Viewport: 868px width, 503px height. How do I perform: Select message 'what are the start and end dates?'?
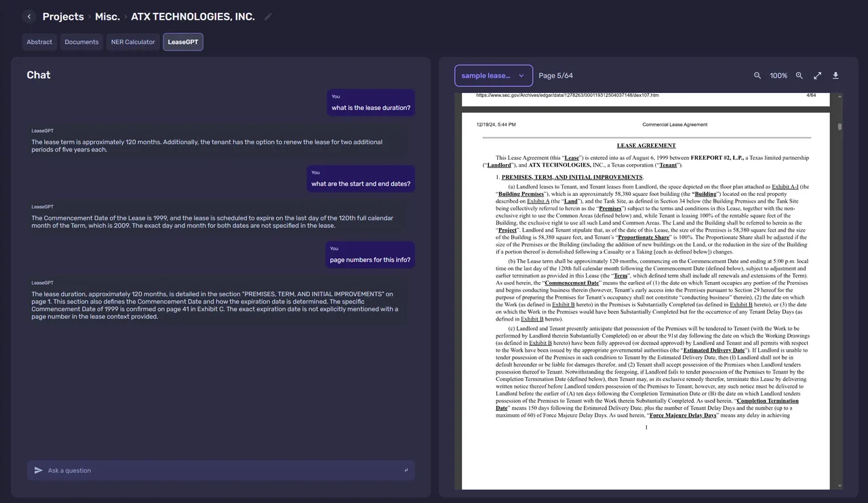tap(361, 178)
